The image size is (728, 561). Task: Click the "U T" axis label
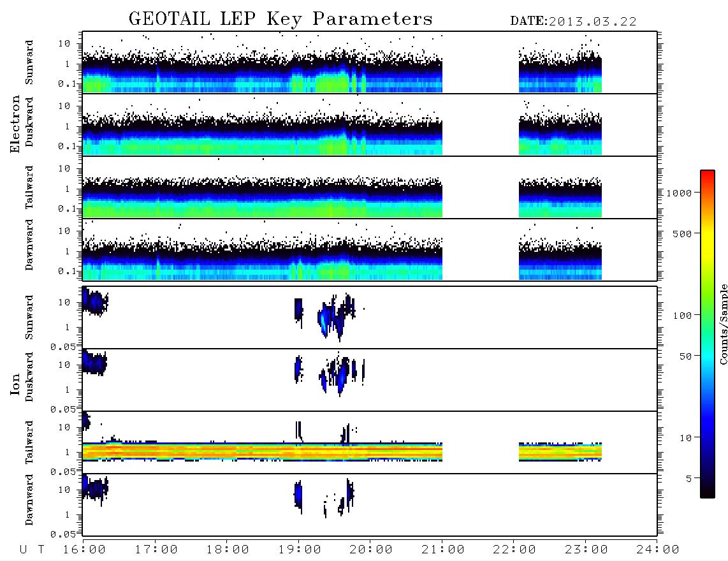pos(32,550)
